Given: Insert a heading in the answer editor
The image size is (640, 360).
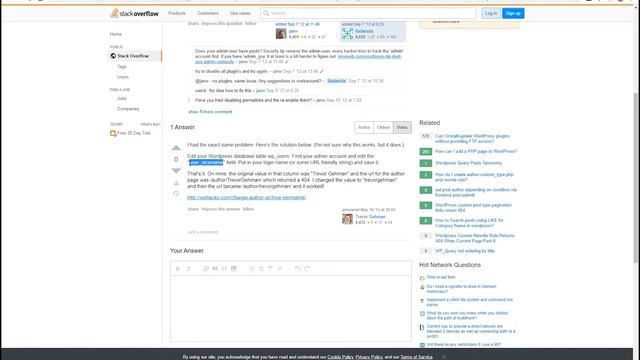Looking at the screenshot, I should tap(270, 269).
